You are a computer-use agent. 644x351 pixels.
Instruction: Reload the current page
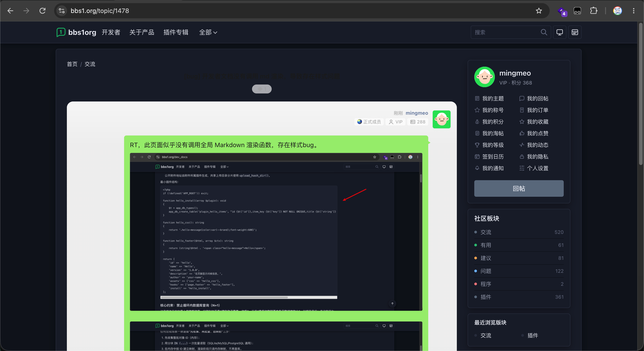(42, 11)
